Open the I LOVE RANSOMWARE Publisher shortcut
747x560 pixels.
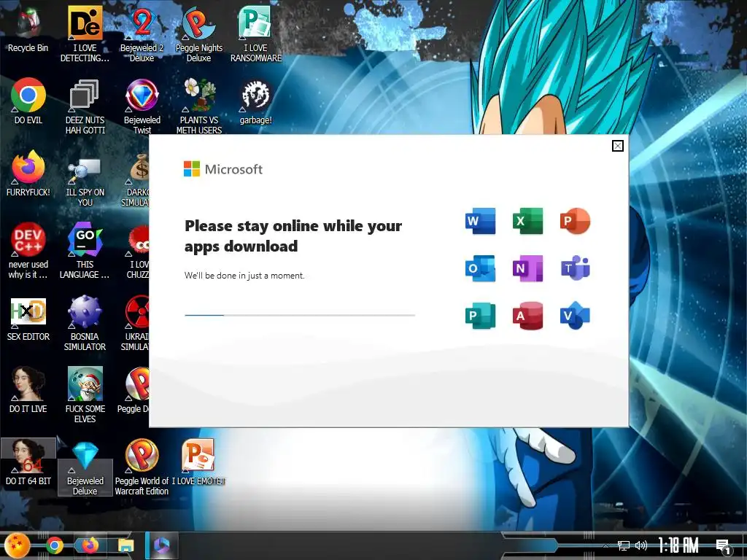point(256,34)
